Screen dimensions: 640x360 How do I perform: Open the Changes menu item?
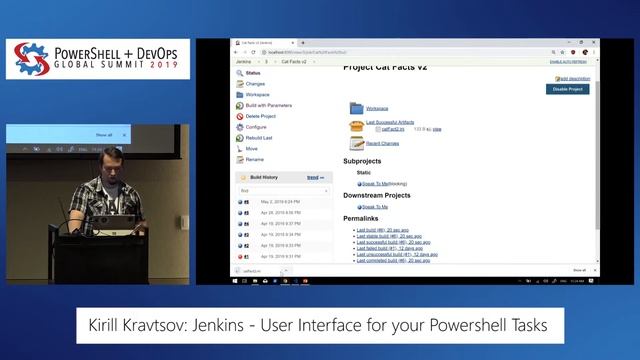255,84
